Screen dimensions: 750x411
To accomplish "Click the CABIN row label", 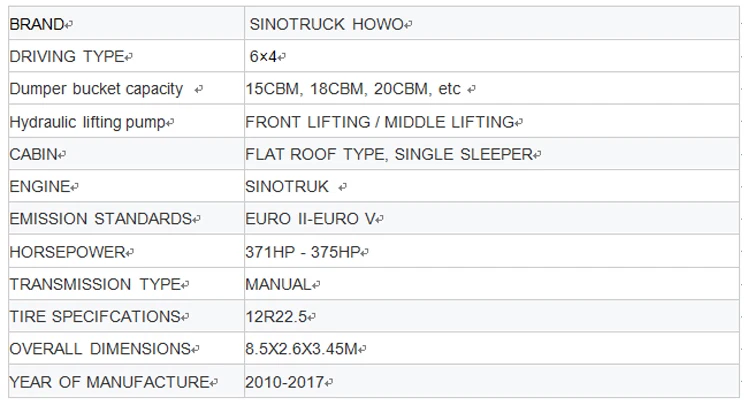I will [x=33, y=155].
